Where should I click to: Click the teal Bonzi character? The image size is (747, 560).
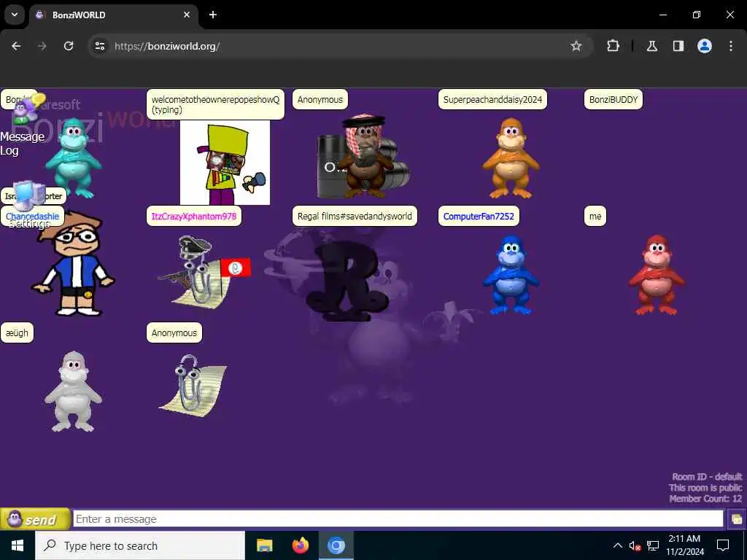pos(74,158)
